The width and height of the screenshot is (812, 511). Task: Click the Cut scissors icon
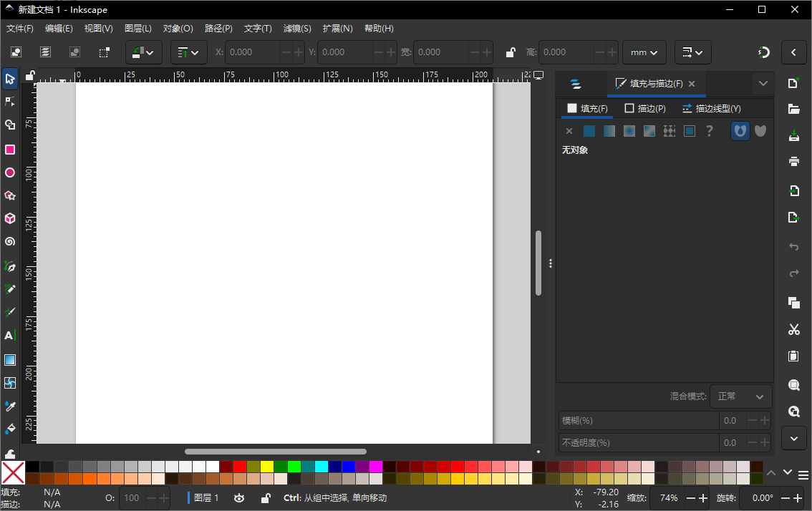[793, 329]
